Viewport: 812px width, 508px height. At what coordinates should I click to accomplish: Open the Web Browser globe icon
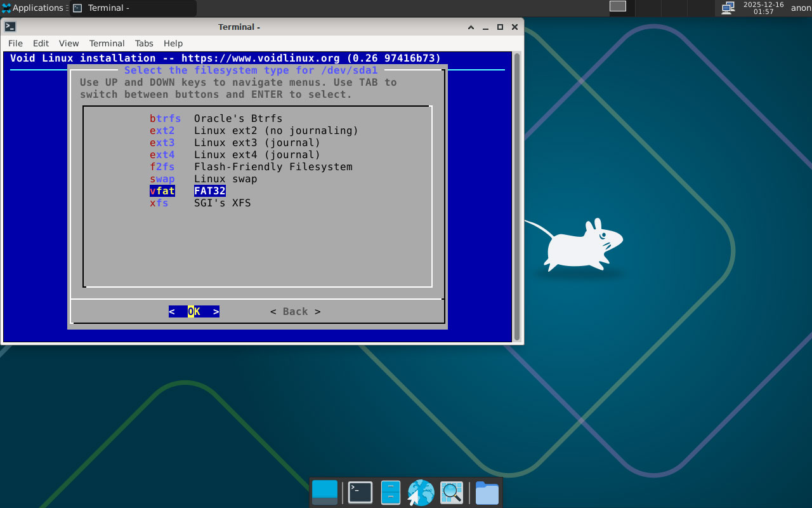click(x=421, y=493)
